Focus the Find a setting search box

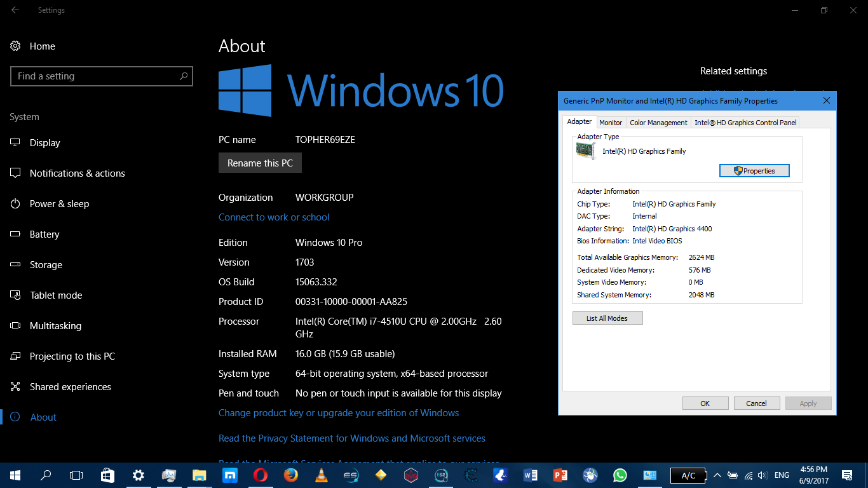pos(102,76)
